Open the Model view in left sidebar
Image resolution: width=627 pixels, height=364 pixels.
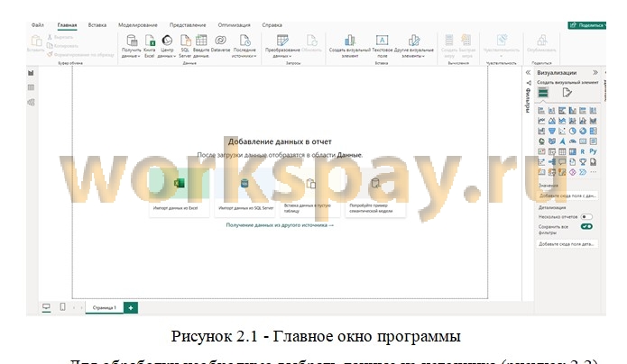point(31,103)
